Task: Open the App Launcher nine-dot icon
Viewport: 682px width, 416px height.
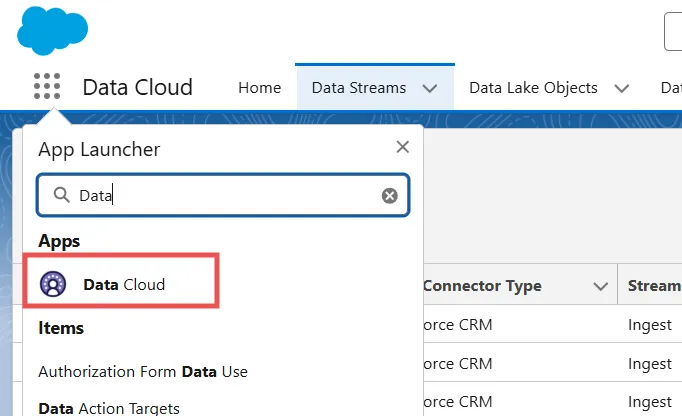Action: tap(47, 87)
